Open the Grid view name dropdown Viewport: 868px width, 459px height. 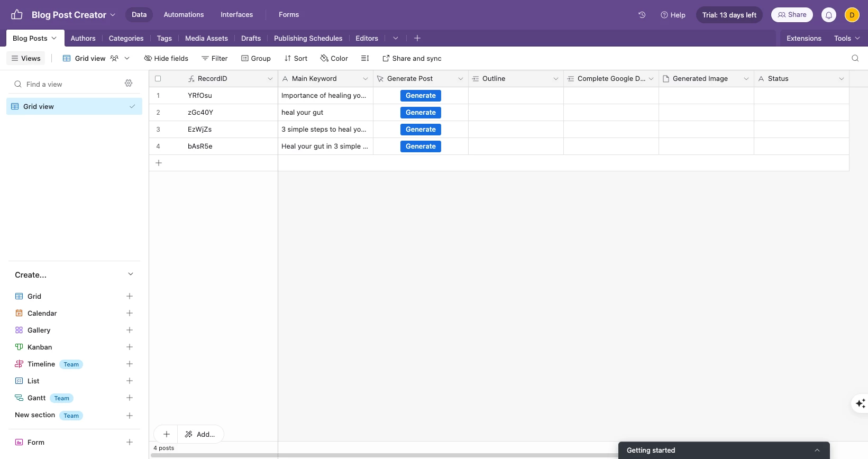tap(96, 58)
